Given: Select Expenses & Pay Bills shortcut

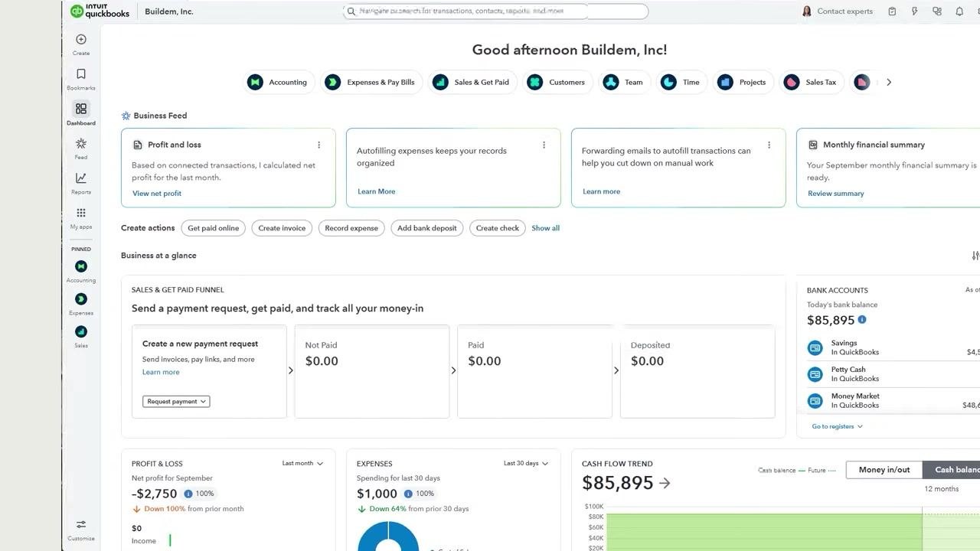Looking at the screenshot, I should [371, 82].
